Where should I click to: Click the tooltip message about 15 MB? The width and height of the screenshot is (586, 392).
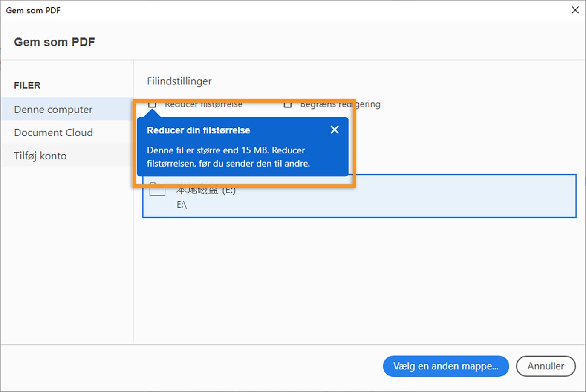228,157
